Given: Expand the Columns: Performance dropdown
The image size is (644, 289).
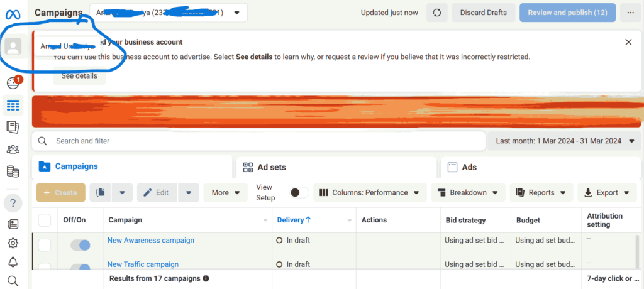Looking at the screenshot, I should tap(370, 193).
